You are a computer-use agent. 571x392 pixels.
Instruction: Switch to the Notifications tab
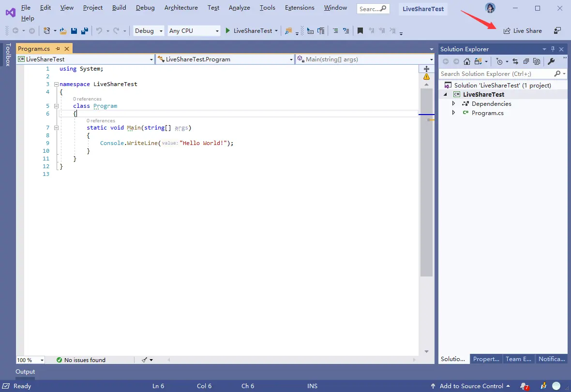coord(552,359)
